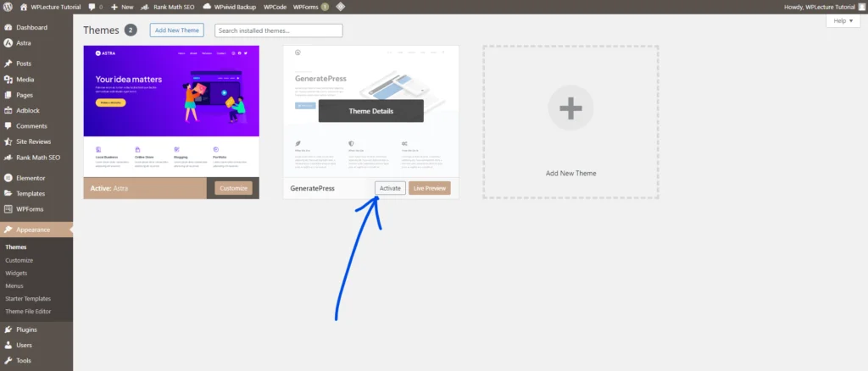Click the diamond icon in admin bar
Viewport: 868px width, 371px height.
[x=341, y=7]
